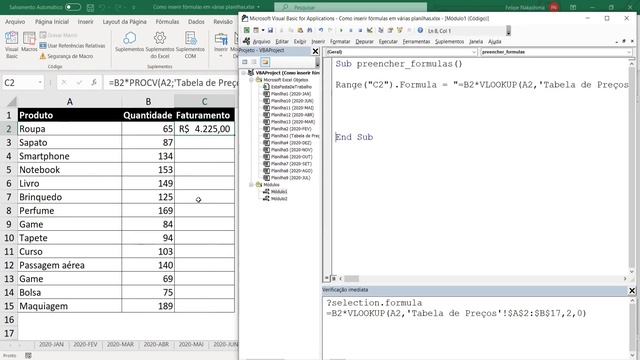Click row header 10 in worksheet
This screenshot has height=360, width=640.
(9, 238)
